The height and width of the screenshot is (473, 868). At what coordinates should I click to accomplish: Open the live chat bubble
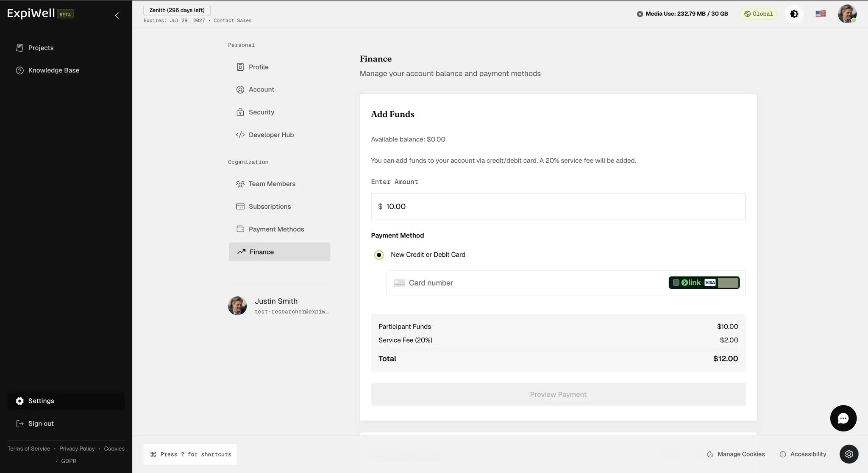(x=843, y=418)
